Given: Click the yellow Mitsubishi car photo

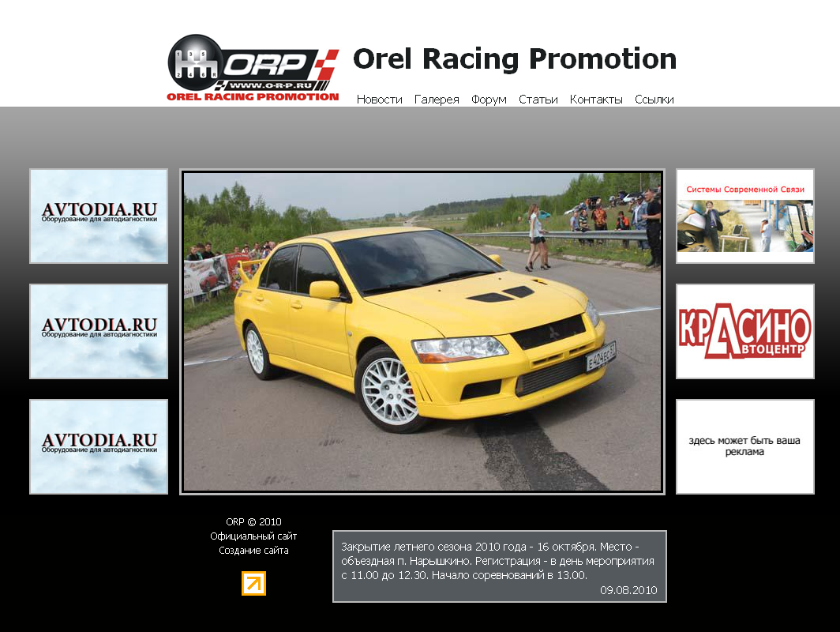Looking at the screenshot, I should [x=422, y=332].
